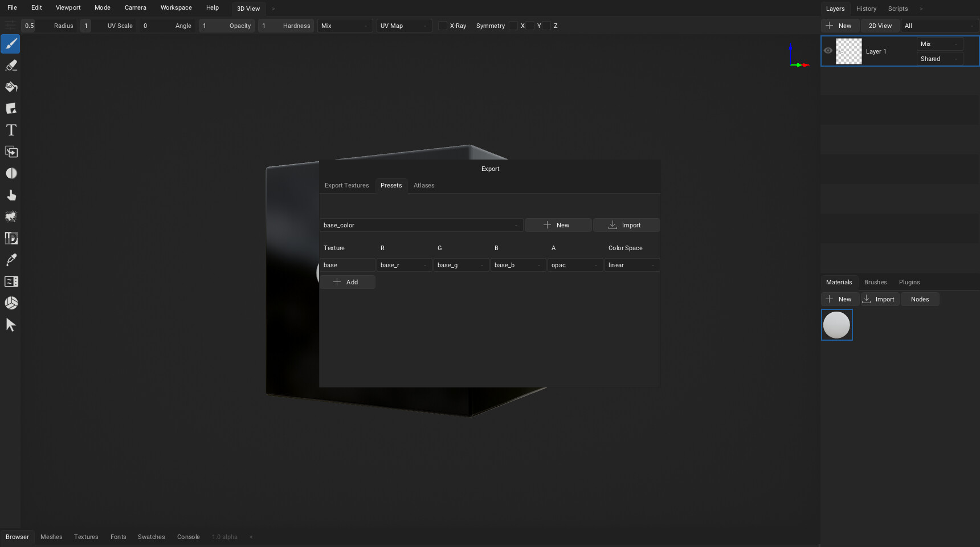The width and height of the screenshot is (980, 547).
Task: Select the Fill bucket tool
Action: pyautogui.click(x=11, y=87)
